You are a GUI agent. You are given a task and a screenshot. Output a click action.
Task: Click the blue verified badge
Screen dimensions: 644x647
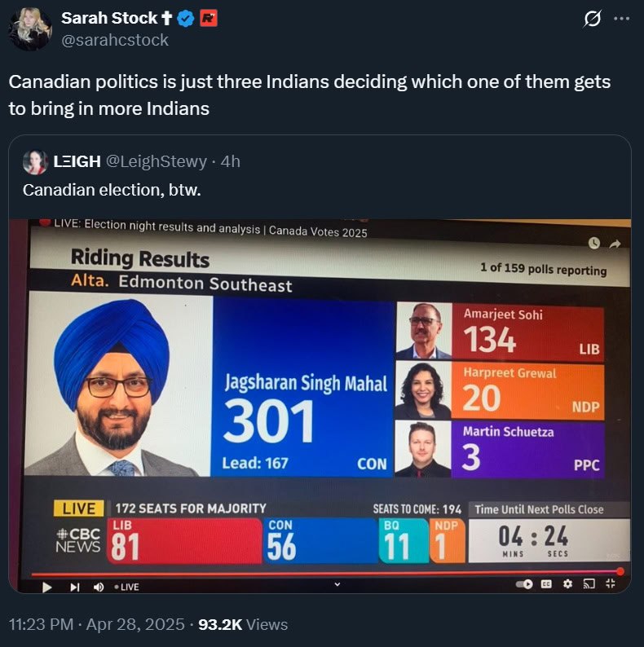click(x=186, y=19)
